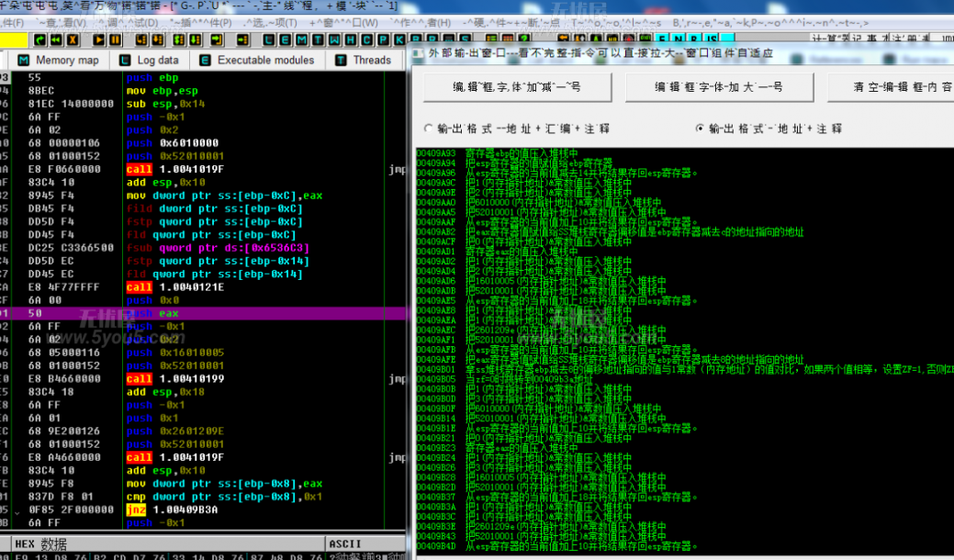Select the 'call 1.00410199' instruction row
This screenshot has height=560, width=954.
pyautogui.click(x=204, y=378)
